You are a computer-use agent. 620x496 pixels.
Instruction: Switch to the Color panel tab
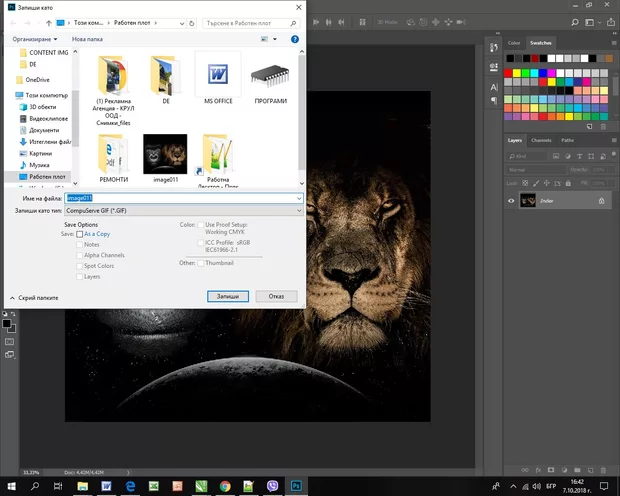click(x=514, y=43)
